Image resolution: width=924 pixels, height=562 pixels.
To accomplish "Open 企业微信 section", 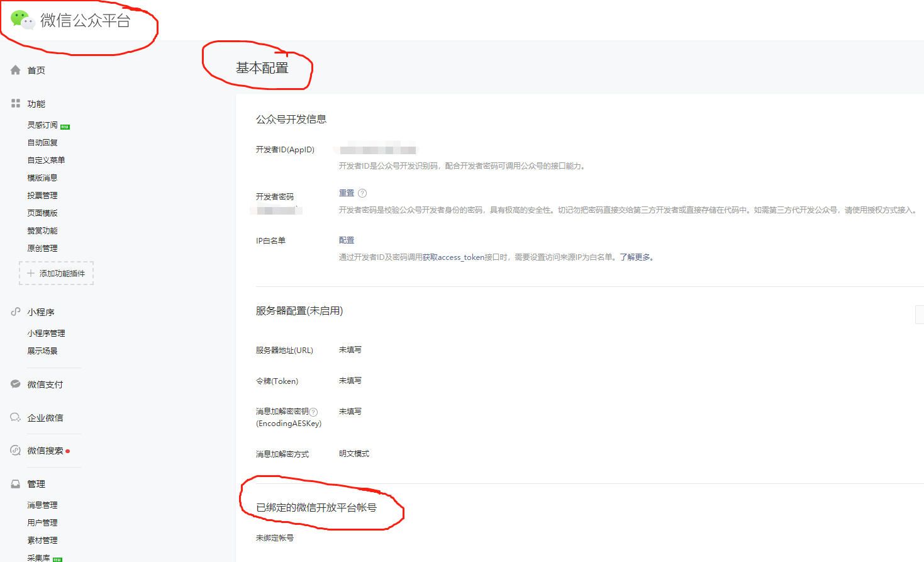I will (45, 418).
